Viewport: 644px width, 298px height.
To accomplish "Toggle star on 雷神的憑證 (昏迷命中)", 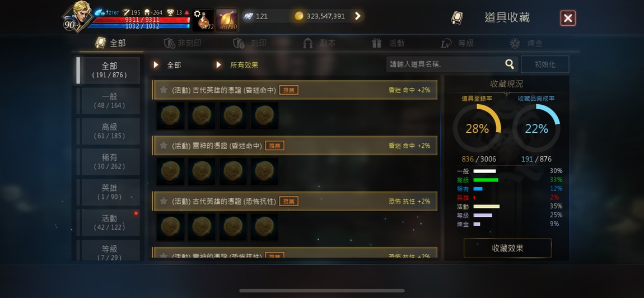I will [164, 145].
